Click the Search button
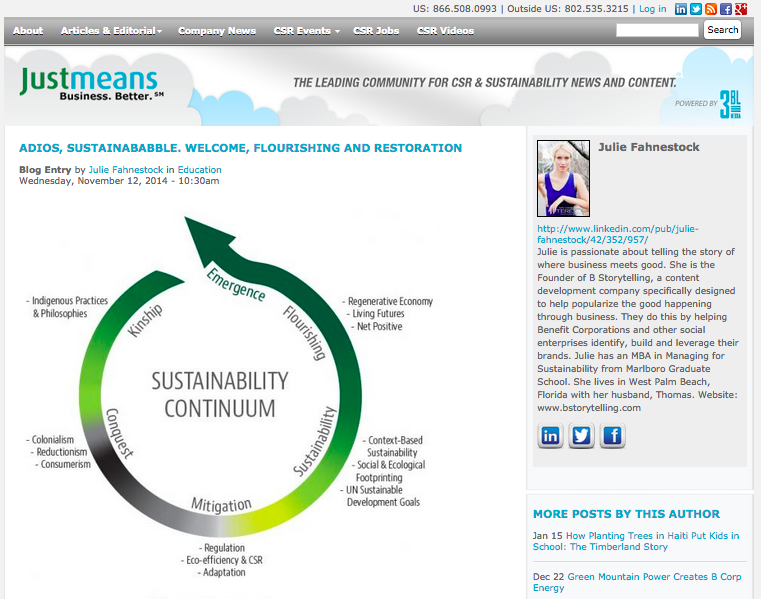 coord(722,30)
